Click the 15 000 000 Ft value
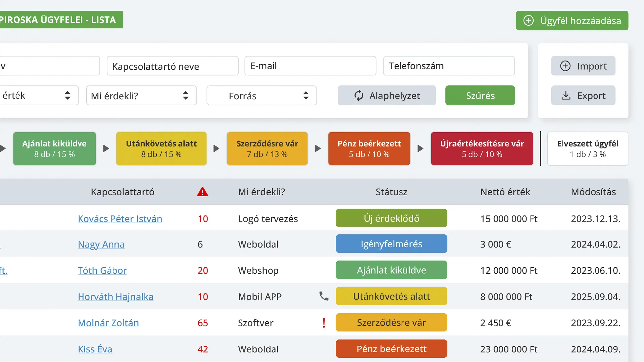 tap(509, 219)
